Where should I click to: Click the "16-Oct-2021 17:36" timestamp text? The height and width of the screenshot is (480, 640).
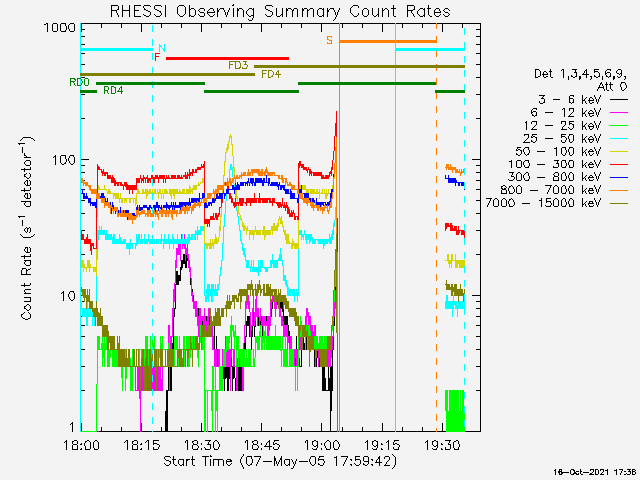tap(595, 472)
